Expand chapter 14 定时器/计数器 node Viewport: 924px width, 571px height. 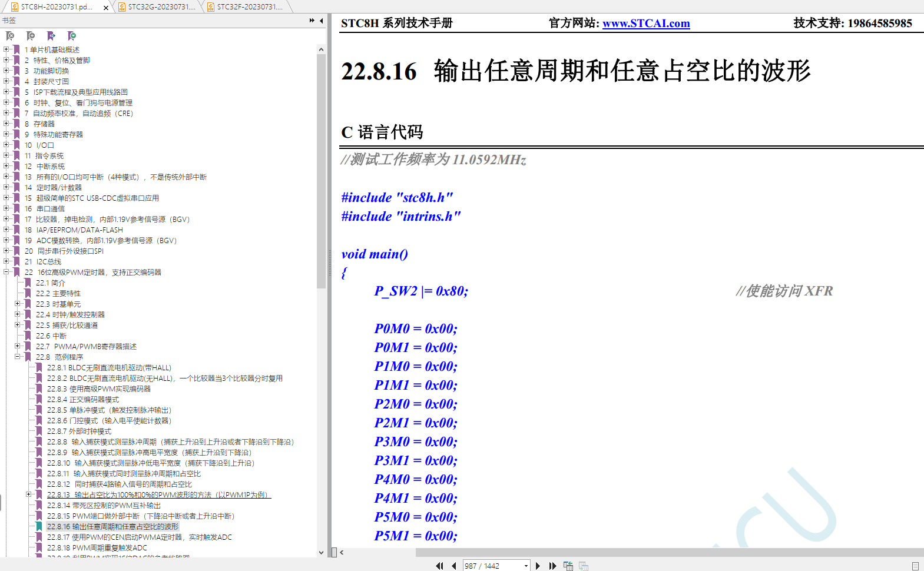tap(6, 187)
